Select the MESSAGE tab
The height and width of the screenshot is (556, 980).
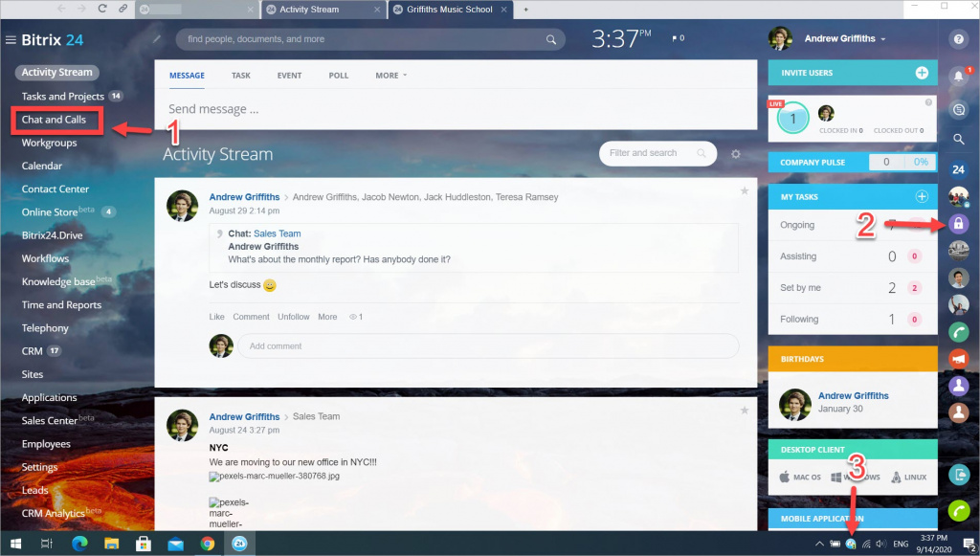187,76
